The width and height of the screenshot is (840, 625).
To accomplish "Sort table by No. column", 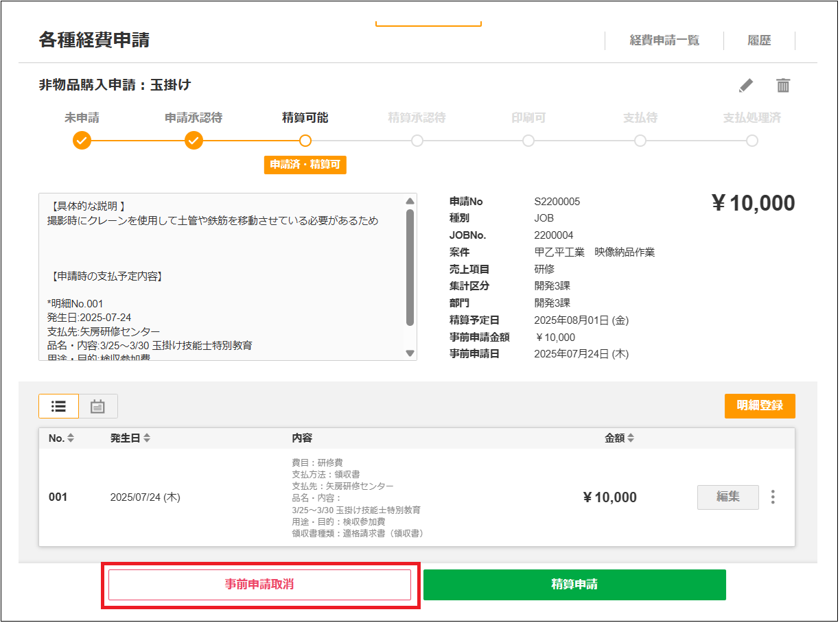I will tap(61, 438).
